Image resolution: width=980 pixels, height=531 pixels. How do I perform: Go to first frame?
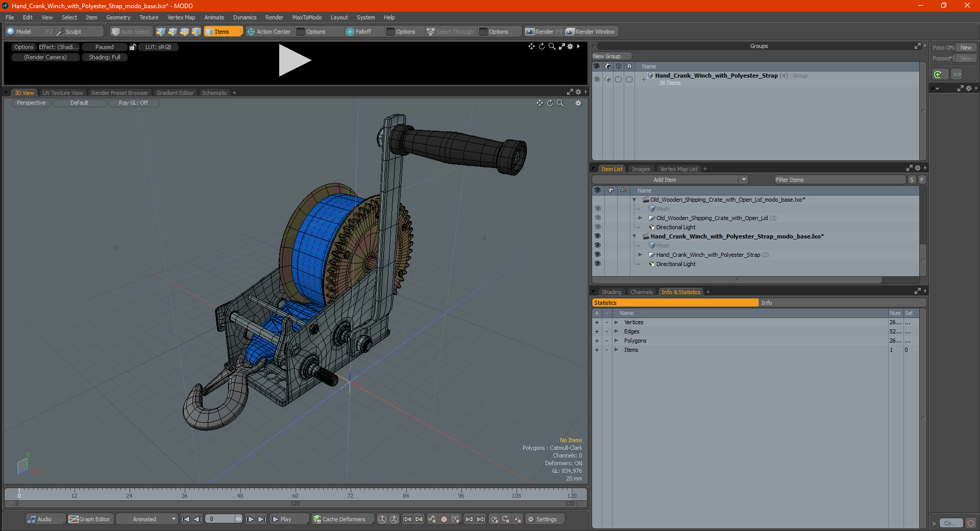[x=186, y=519]
